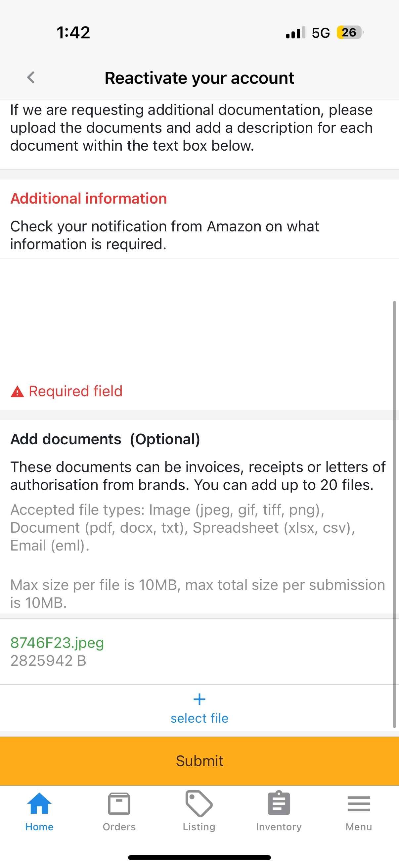This screenshot has width=399, height=868.
Task: Click the vertical scrollbar on right edge
Action: click(x=394, y=514)
